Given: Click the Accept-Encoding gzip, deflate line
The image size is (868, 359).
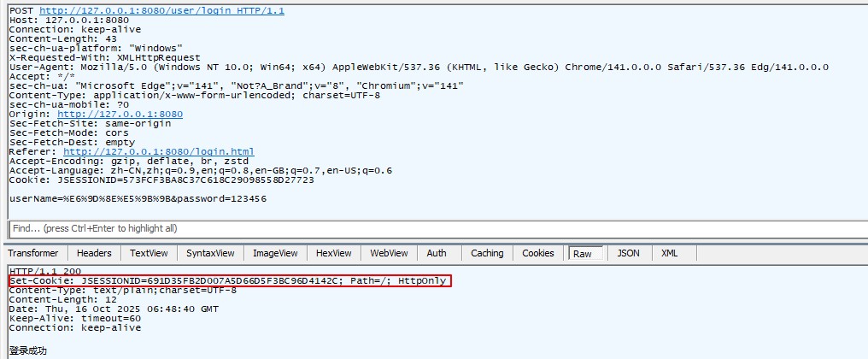Looking at the screenshot, I should click(x=128, y=162).
